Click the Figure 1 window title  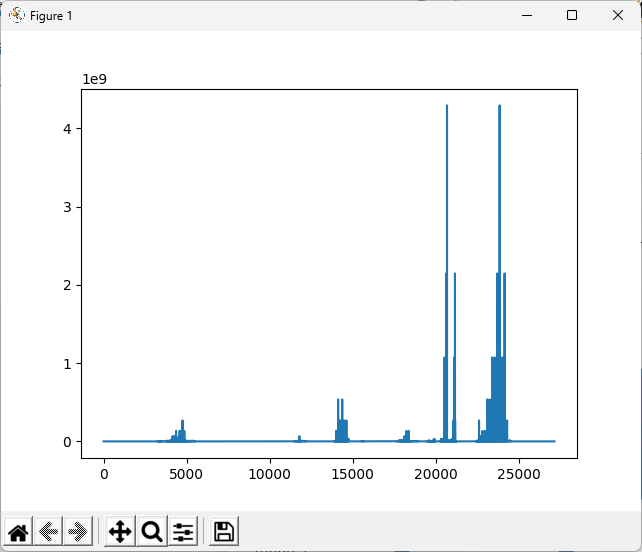(51, 16)
